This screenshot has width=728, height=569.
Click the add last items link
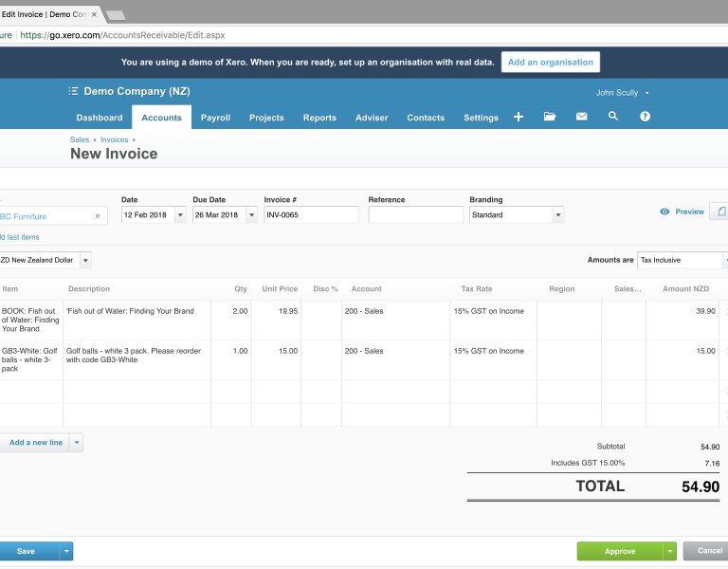tap(20, 237)
